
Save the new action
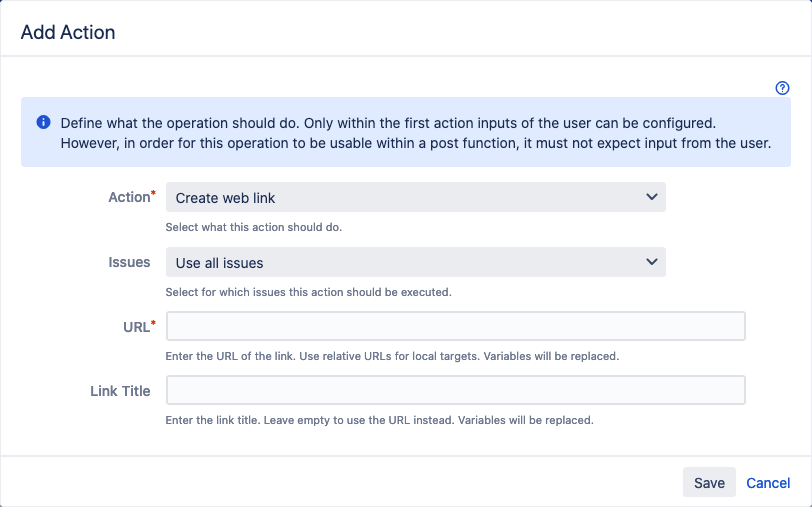point(709,483)
